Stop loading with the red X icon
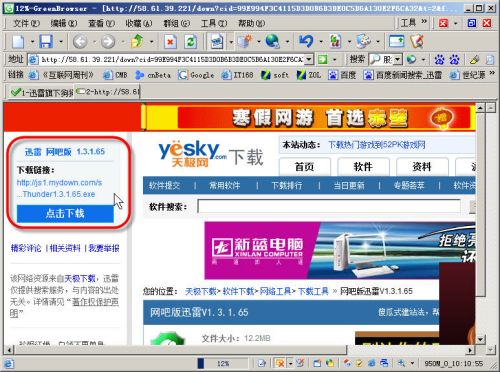This screenshot has width=500, height=372. (170, 42)
